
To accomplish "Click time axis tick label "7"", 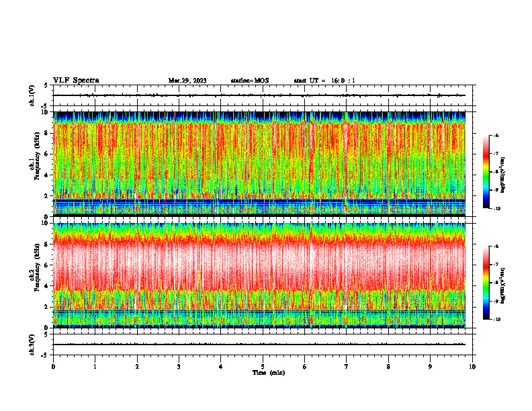I will [x=347, y=367].
